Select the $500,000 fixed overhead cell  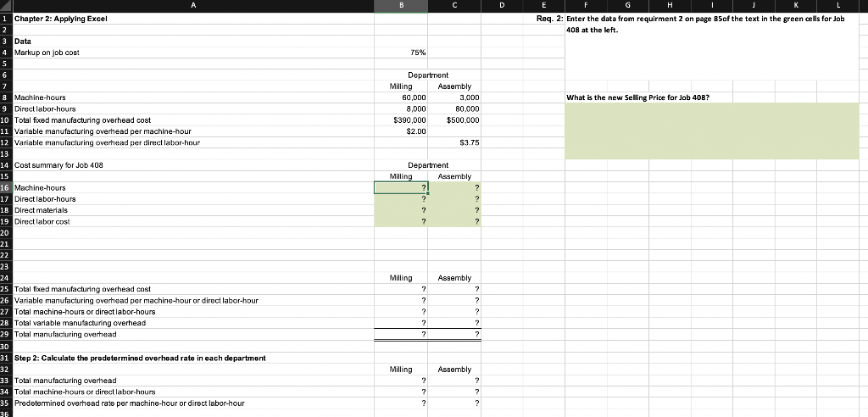point(454,120)
